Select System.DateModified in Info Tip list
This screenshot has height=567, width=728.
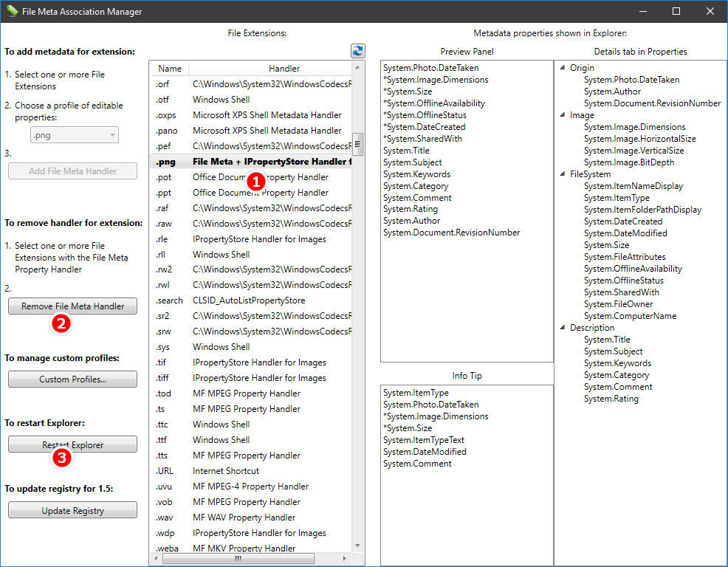point(425,451)
